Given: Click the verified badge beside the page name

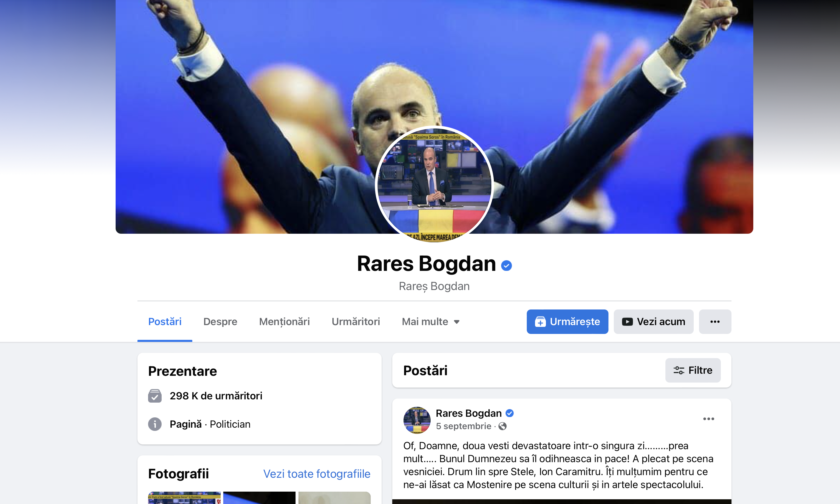Looking at the screenshot, I should click(506, 265).
